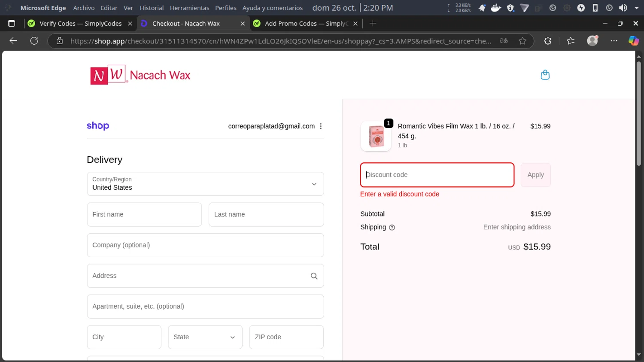The image size is (644, 362).
Task: Open the Historial menu
Action: pyautogui.click(x=152, y=8)
